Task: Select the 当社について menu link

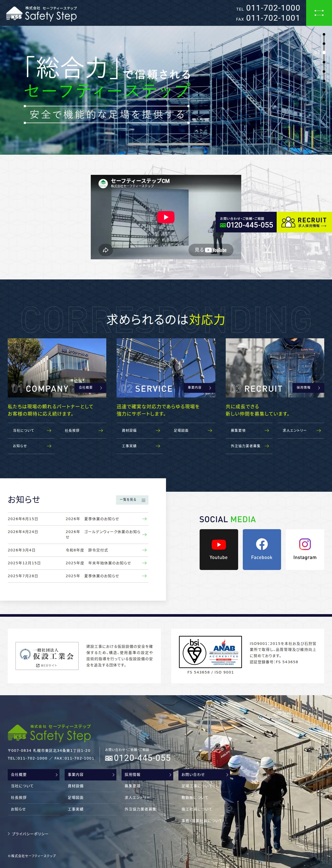Action: click(31, 431)
